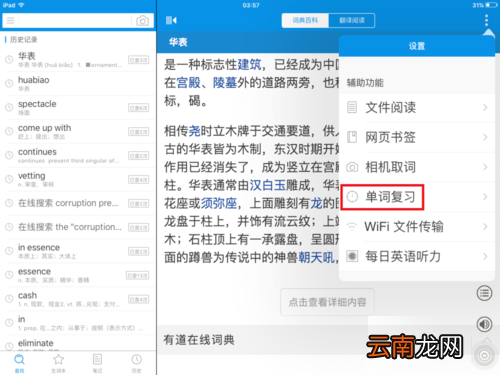Open the 笔记 notes tab

click(x=97, y=363)
